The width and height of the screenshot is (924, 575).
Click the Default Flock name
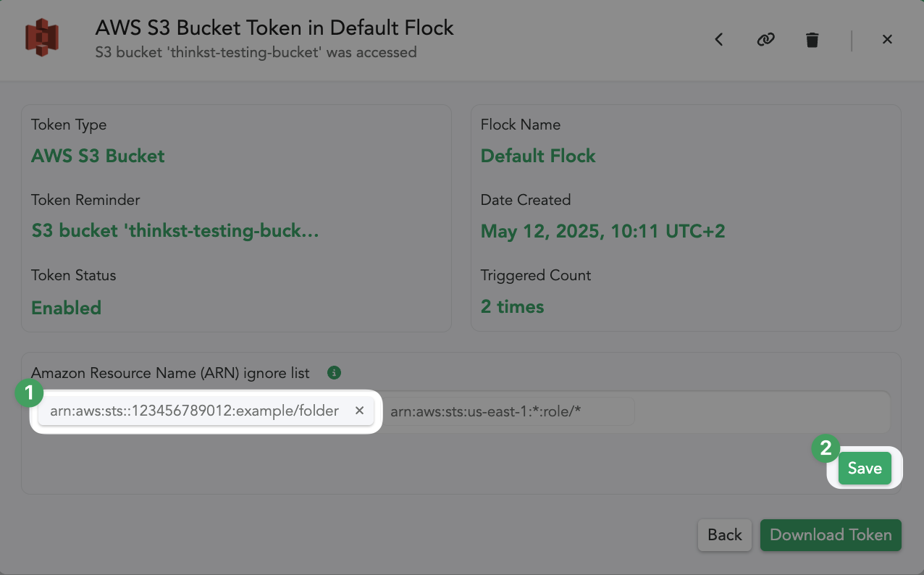(538, 156)
